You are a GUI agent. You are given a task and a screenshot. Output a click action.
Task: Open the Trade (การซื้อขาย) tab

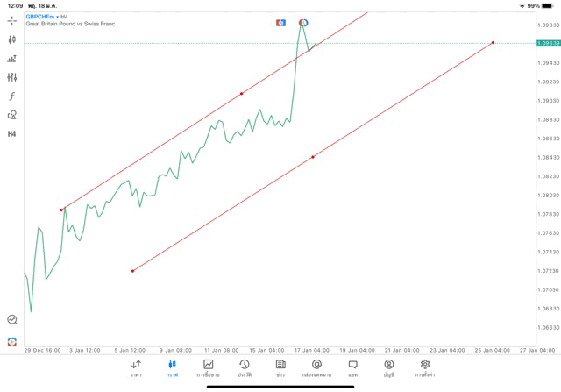[209, 367]
